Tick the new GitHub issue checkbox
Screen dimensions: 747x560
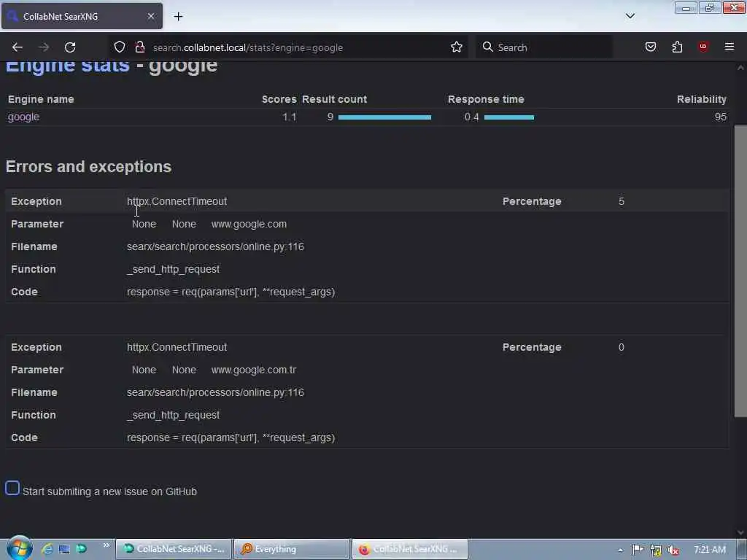tap(12, 488)
